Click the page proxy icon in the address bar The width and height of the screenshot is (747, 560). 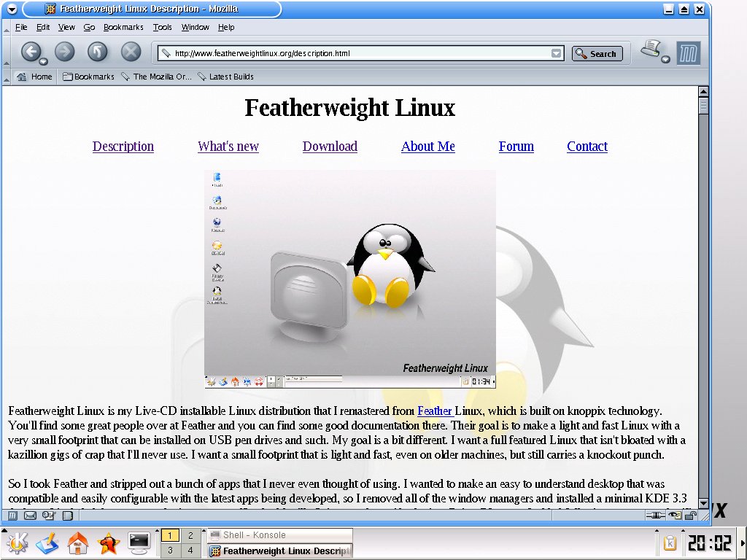(x=166, y=52)
